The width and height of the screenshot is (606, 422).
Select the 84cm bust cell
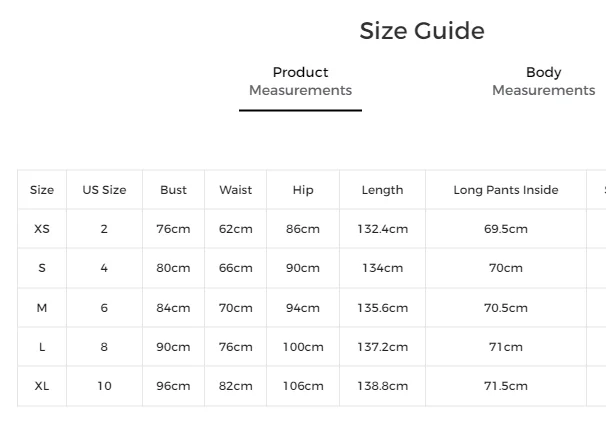click(173, 308)
